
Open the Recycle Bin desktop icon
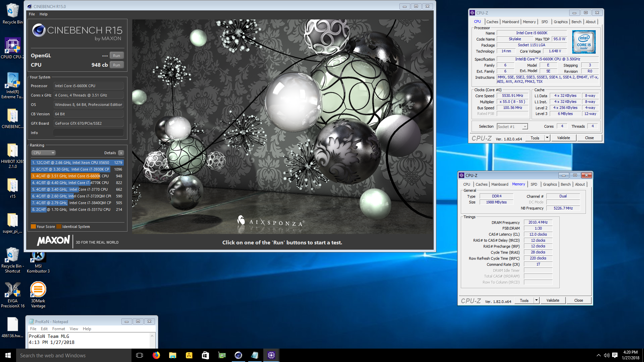(12, 13)
